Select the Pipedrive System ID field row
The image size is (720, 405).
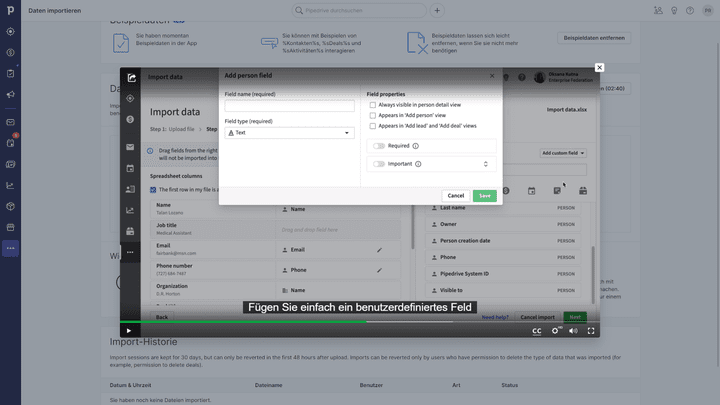point(503,274)
